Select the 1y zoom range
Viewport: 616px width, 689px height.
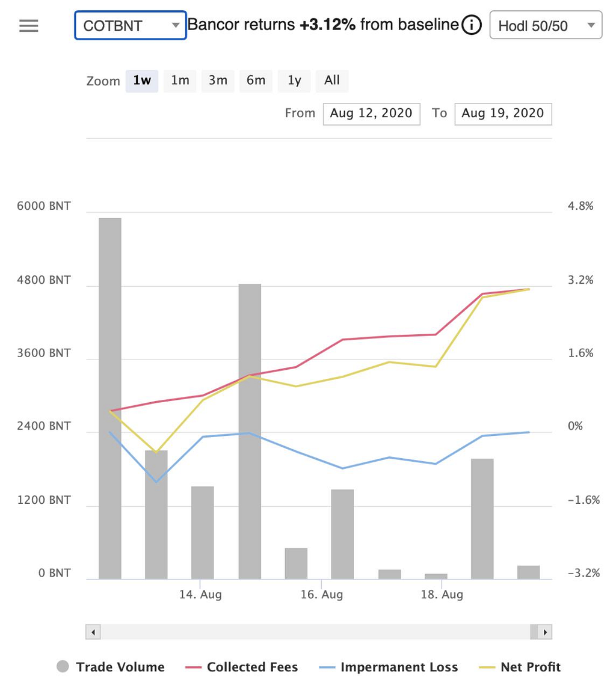click(x=294, y=81)
